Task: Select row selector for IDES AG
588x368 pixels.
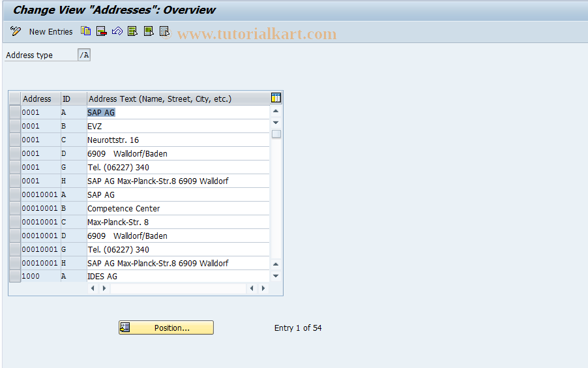Action: [15, 276]
